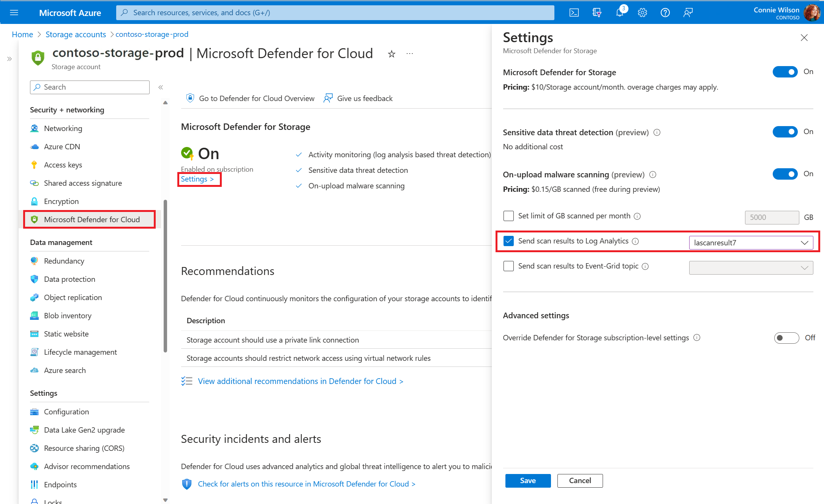This screenshot has width=824, height=504.
Task: Open Cloud Shell icon in top bar
Action: (574, 13)
